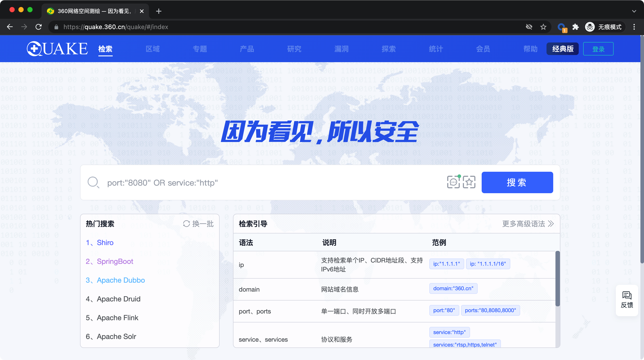The image size is (644, 360).
Task: Click the browser forward arrow
Action: tap(24, 27)
